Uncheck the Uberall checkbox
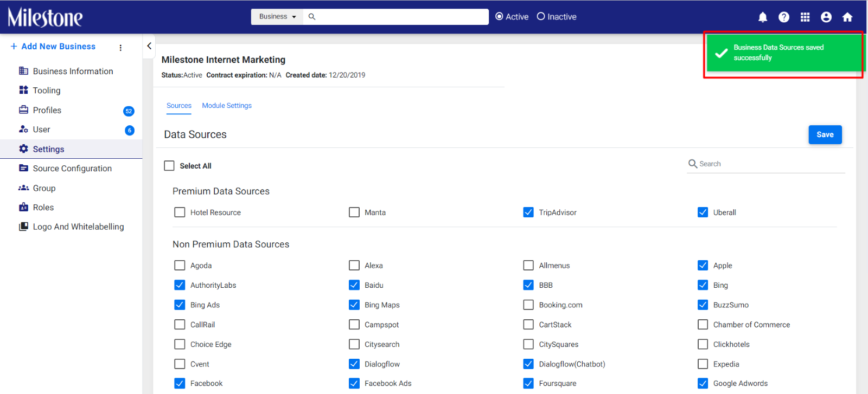Viewport: 868px width, 394px height. [x=703, y=212]
